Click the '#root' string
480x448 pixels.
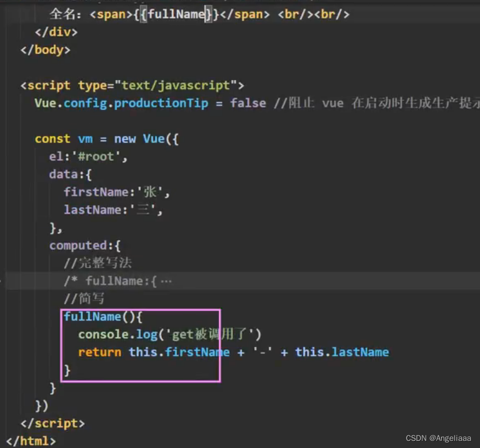tap(96, 156)
